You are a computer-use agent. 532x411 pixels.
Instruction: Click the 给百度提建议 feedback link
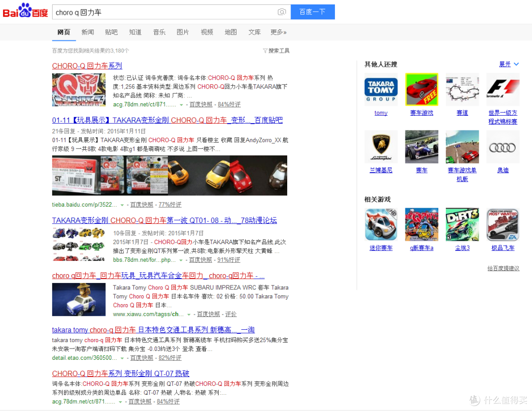click(x=503, y=268)
